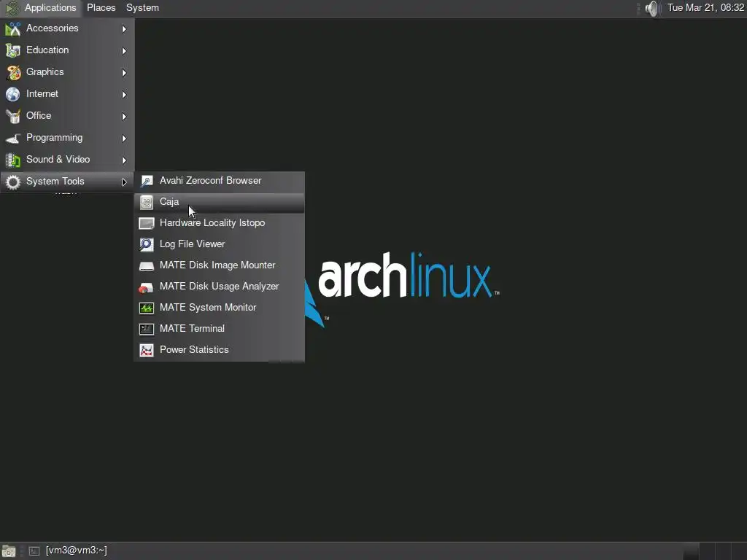Open Avahi Zeroconf Browser entry
Viewport: 747px width, 560px height.
pos(219,181)
